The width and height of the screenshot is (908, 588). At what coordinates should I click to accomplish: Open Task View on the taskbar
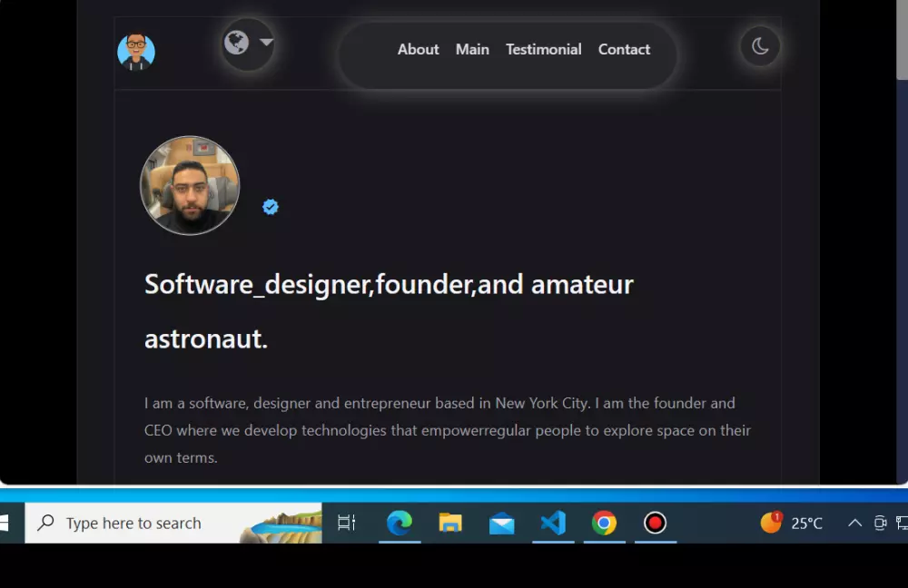(x=346, y=523)
